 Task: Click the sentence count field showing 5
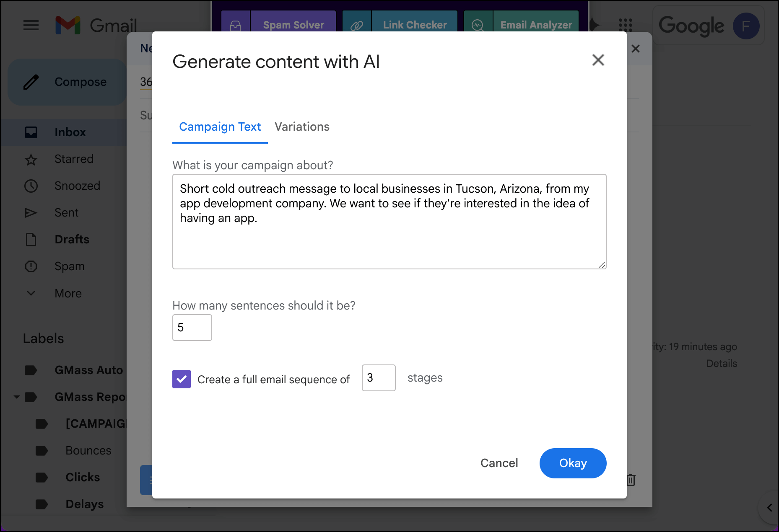coord(192,328)
